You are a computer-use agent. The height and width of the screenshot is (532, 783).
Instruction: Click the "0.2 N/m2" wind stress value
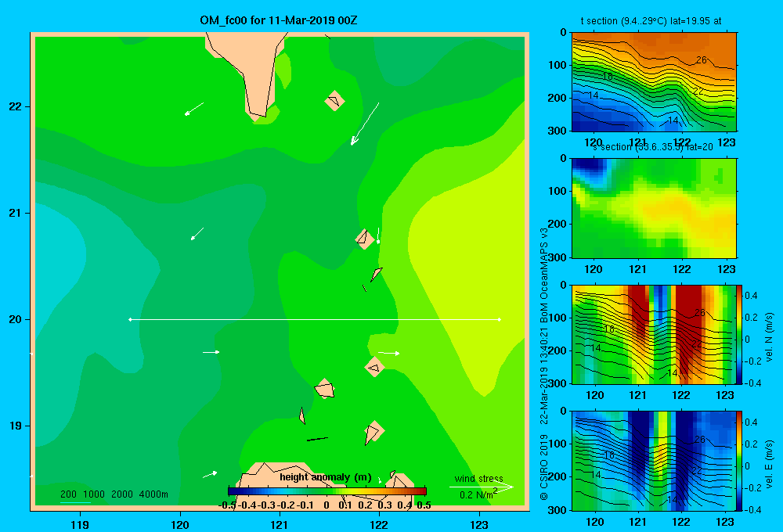(x=478, y=494)
